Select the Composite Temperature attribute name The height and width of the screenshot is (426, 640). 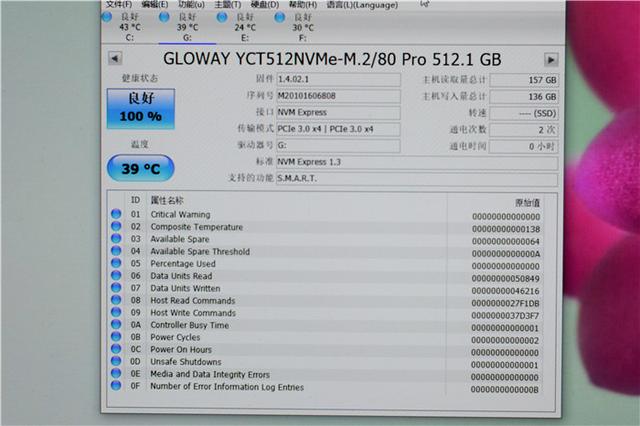pyautogui.click(x=197, y=227)
